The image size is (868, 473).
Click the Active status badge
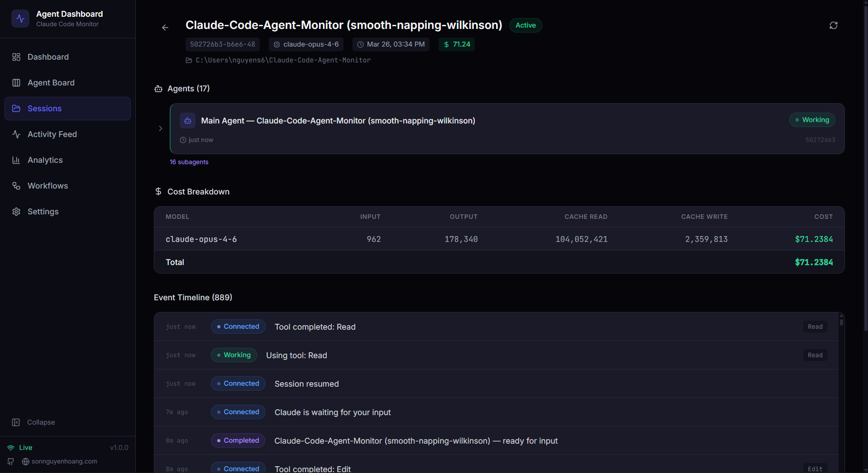525,25
